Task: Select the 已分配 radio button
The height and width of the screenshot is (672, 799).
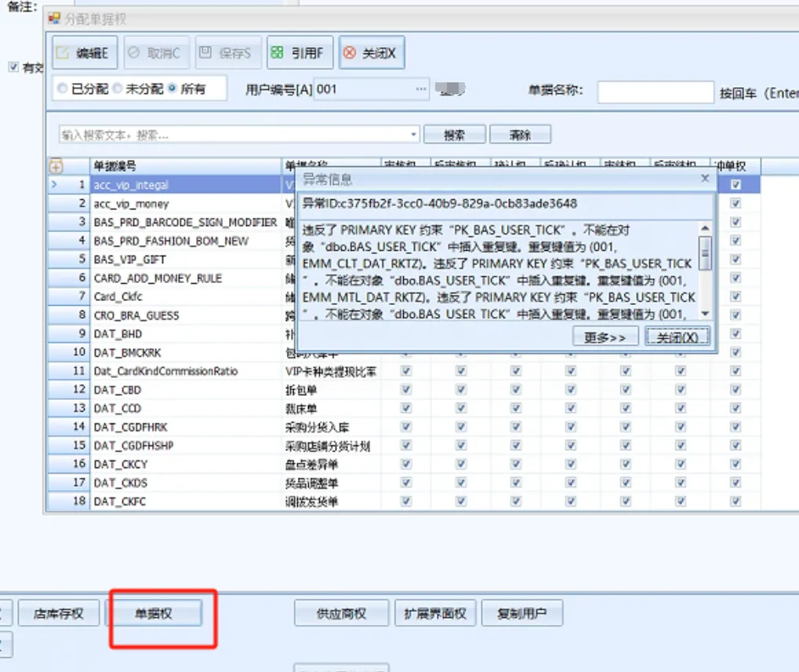Action: coord(63,89)
